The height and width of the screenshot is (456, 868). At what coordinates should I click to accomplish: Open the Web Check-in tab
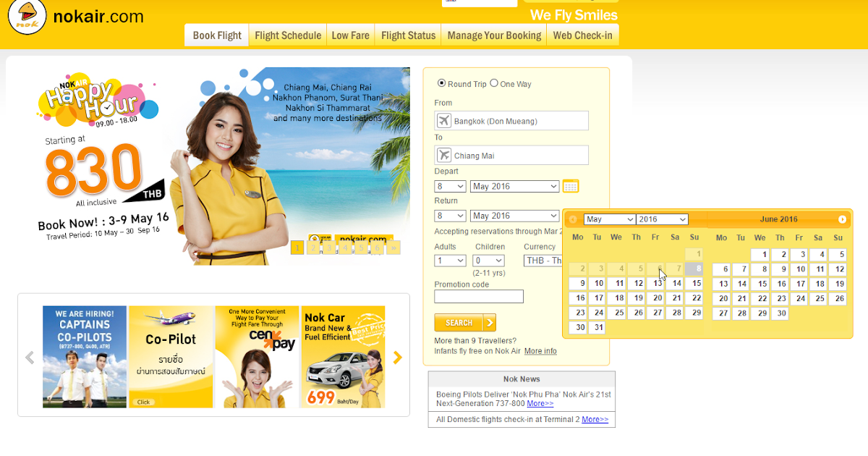click(582, 35)
